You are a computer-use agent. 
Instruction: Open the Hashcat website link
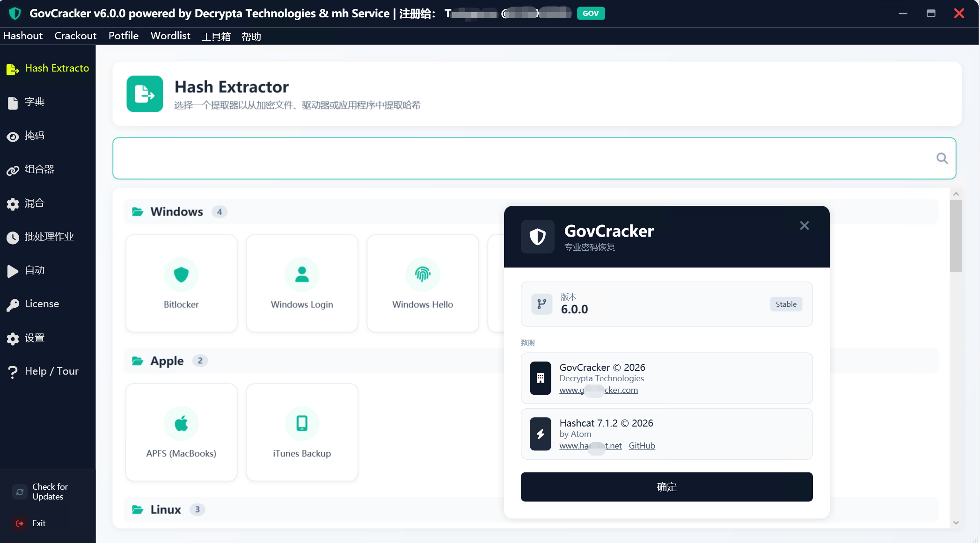tap(591, 446)
